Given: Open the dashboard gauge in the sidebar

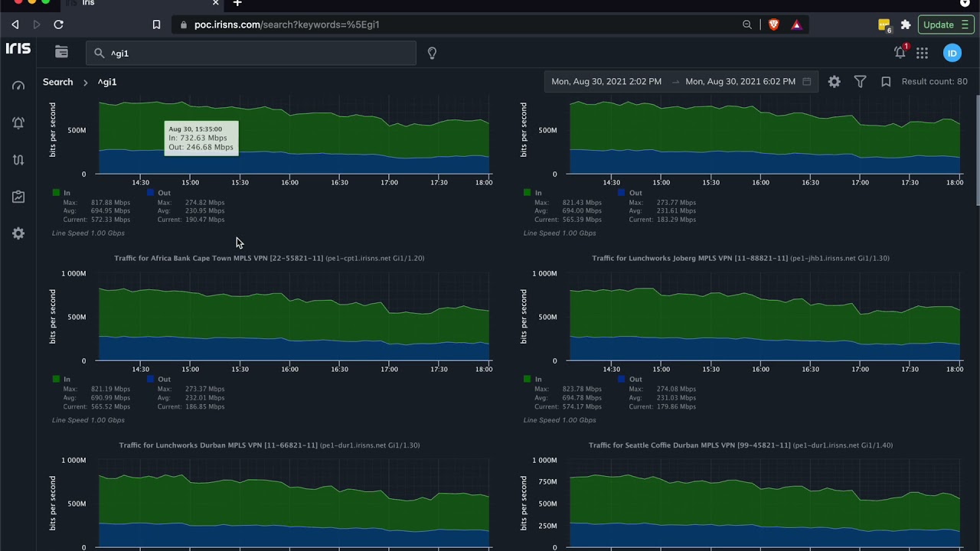Looking at the screenshot, I should pos(18,86).
